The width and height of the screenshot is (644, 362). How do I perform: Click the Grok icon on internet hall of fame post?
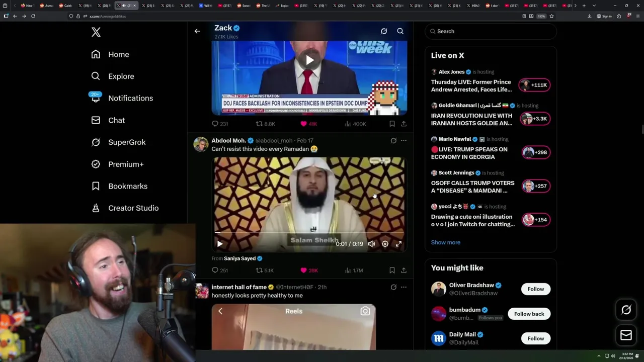tap(393, 287)
